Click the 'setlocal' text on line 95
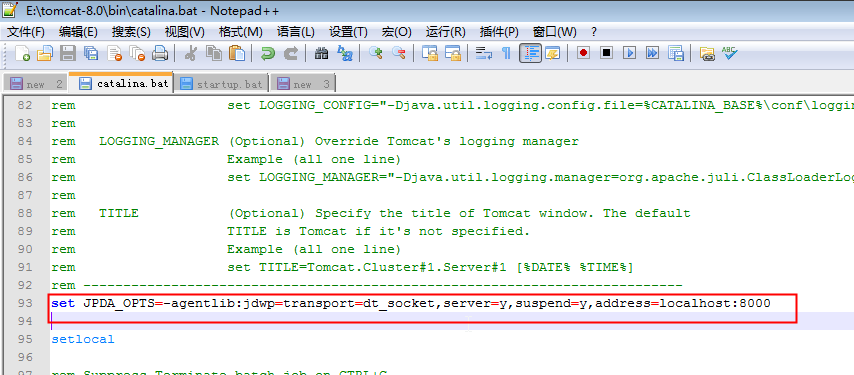The image size is (854, 375). click(x=83, y=339)
